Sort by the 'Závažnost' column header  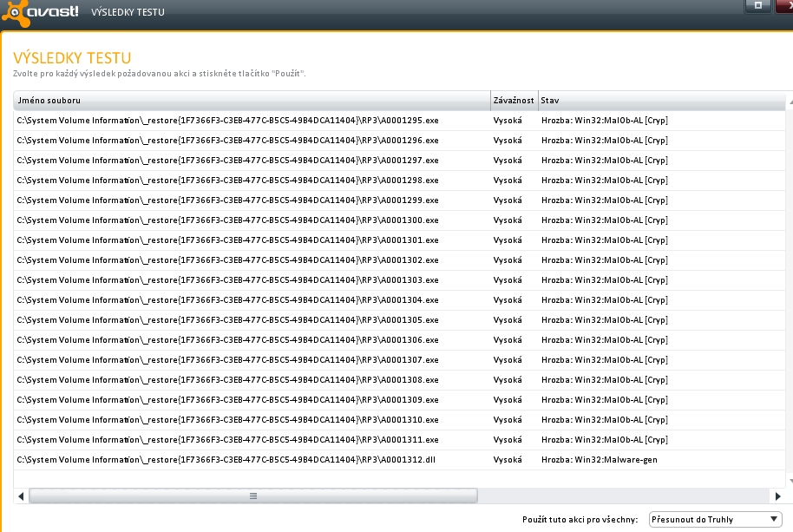[x=514, y=101]
